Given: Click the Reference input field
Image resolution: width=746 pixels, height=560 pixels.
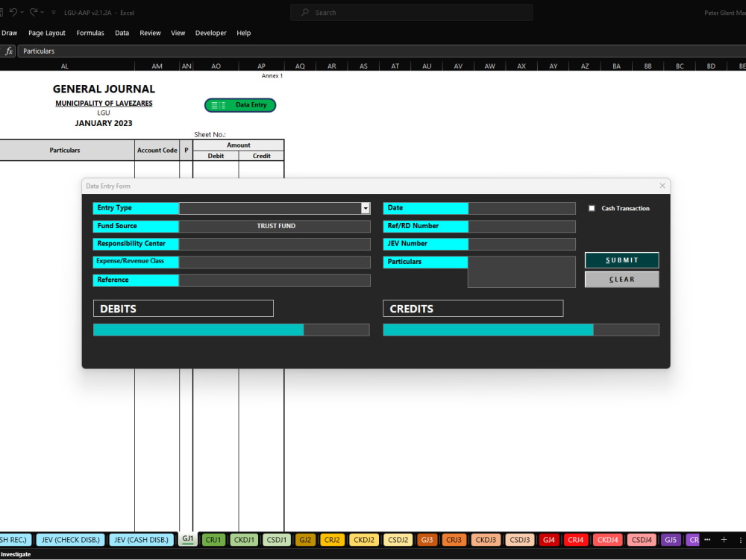Looking at the screenshot, I should click(275, 280).
